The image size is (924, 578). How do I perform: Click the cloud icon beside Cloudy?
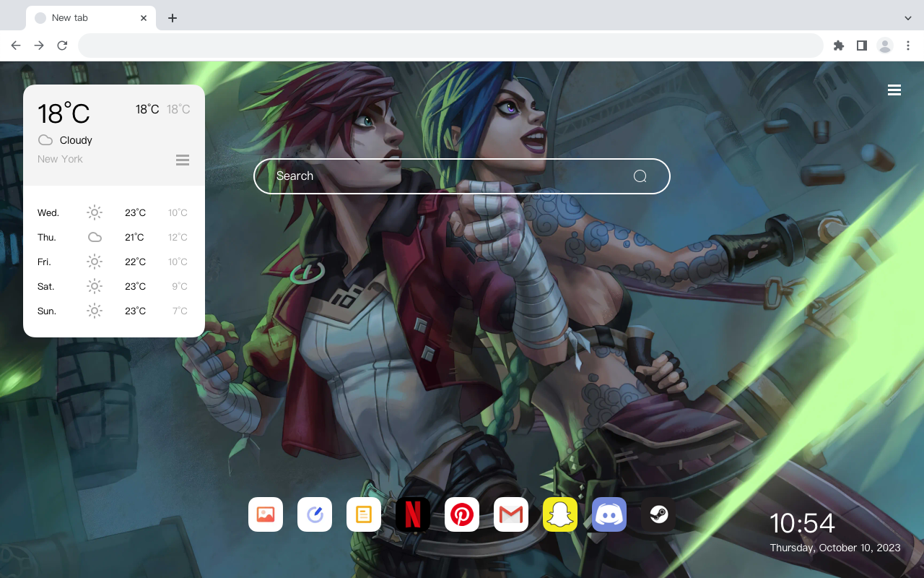[x=45, y=140]
